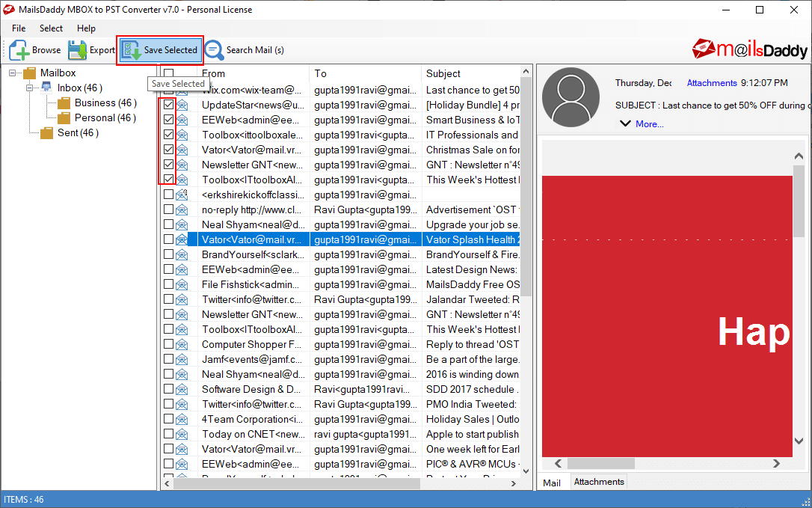Image resolution: width=812 pixels, height=508 pixels.
Task: Select the Sent (46) folder
Action: 78,133
